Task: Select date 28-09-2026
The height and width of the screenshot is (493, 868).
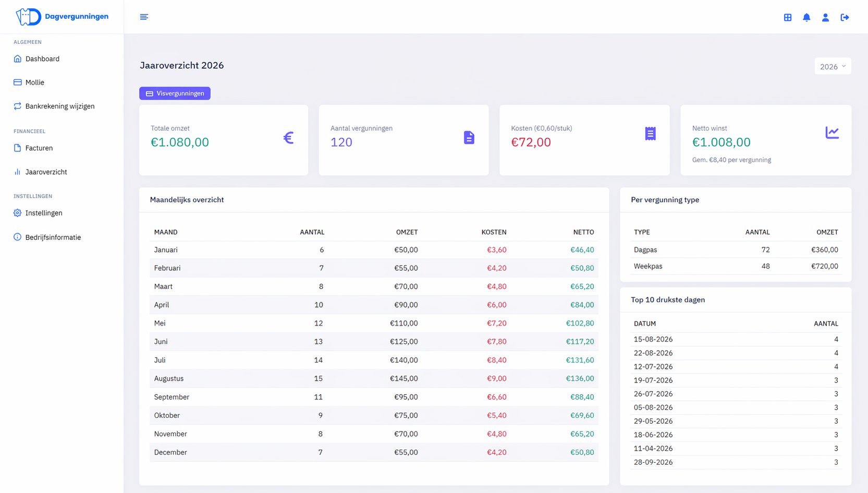Action: 653,462
